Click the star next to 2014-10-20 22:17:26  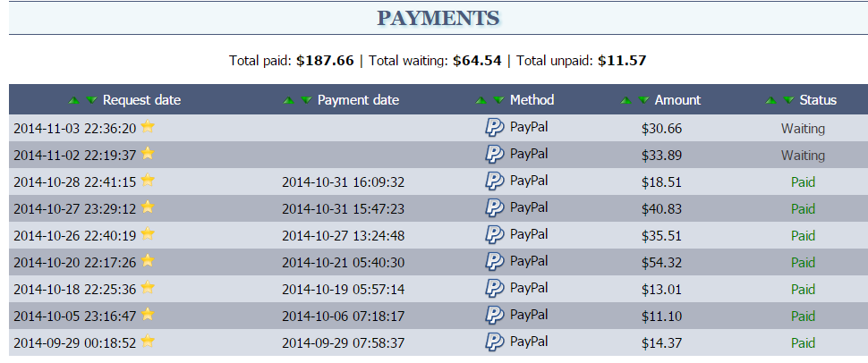148,260
